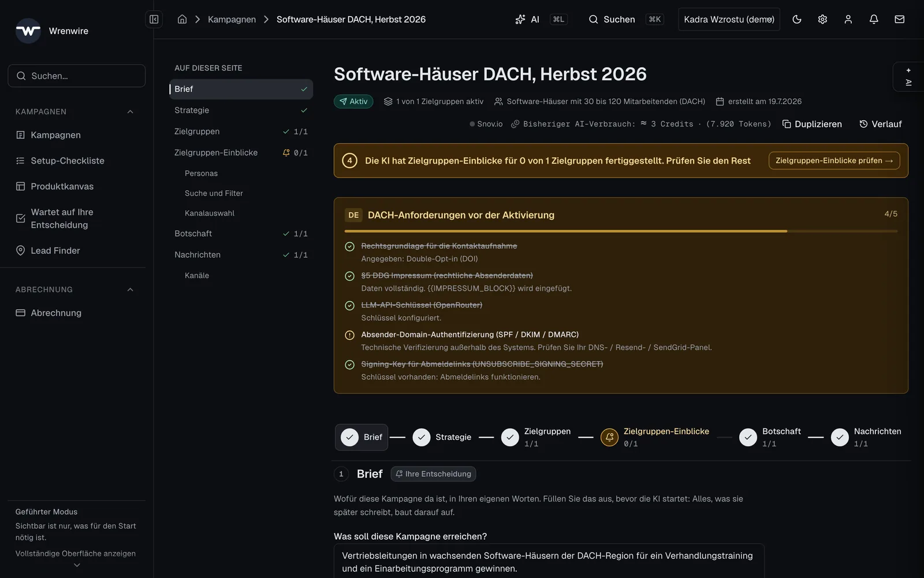The image size is (924, 578).
Task: Click the DACH requirements progress bar
Action: pos(621,231)
